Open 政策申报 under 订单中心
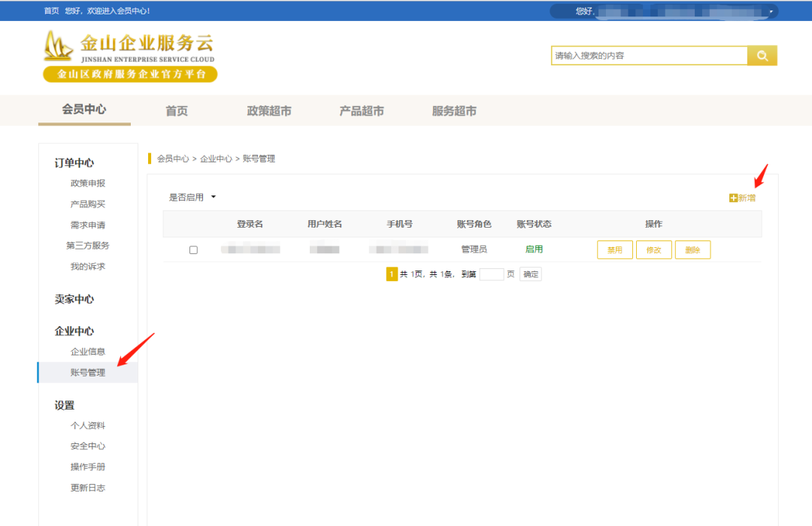 (x=88, y=183)
